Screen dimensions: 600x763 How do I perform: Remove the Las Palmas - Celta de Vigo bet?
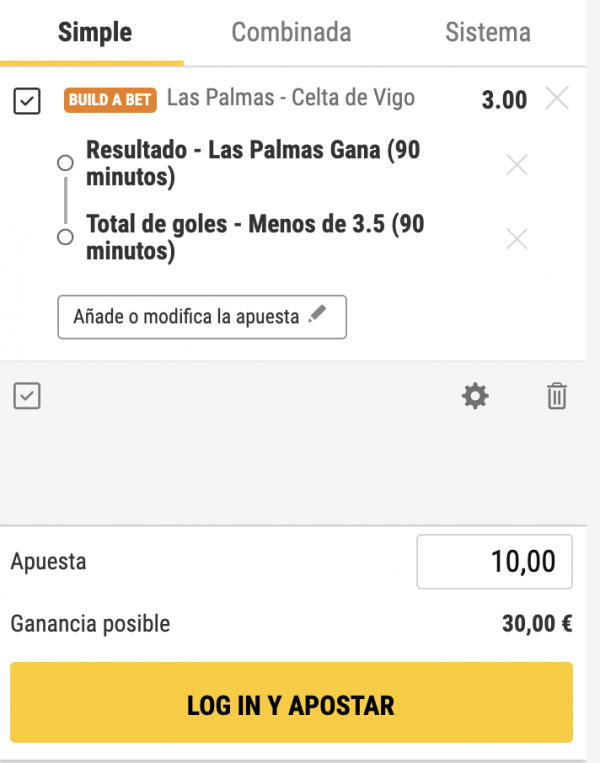pos(557,98)
